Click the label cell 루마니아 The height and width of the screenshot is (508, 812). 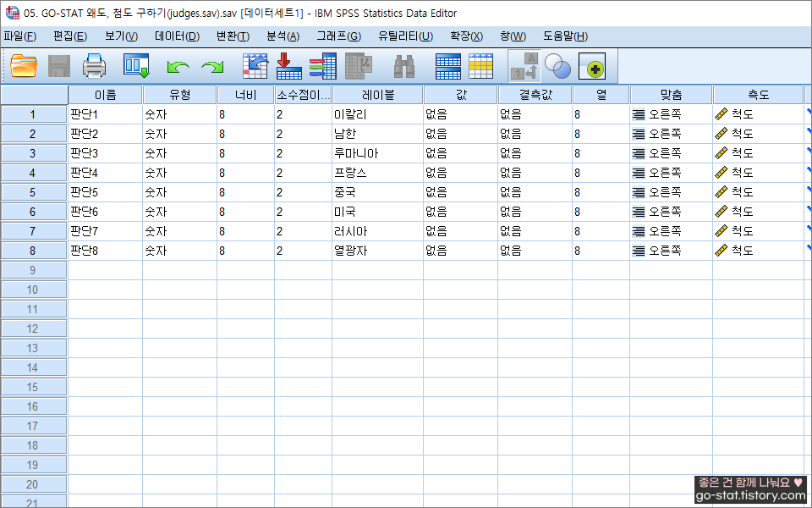click(x=378, y=153)
